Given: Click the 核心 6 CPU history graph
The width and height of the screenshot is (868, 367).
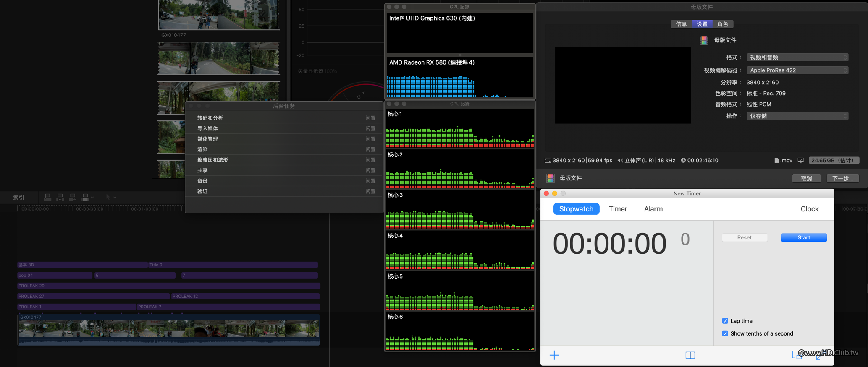Looking at the screenshot, I should (460, 331).
